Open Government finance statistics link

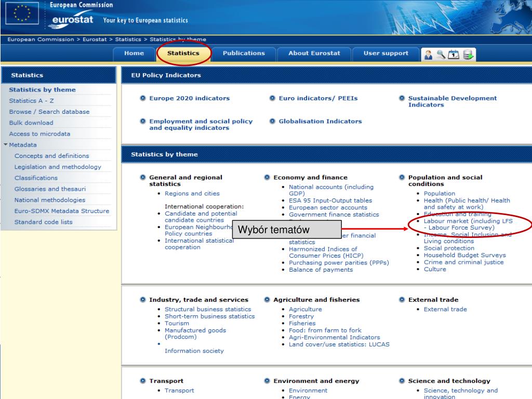pos(334,215)
